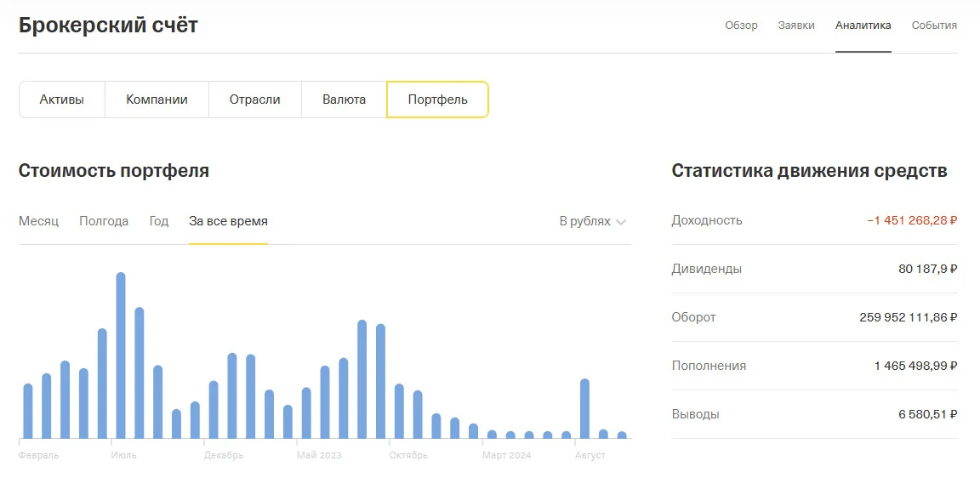This screenshot has height=489, width=980.
Task: Click the Выводы row label
Action: [x=696, y=414]
